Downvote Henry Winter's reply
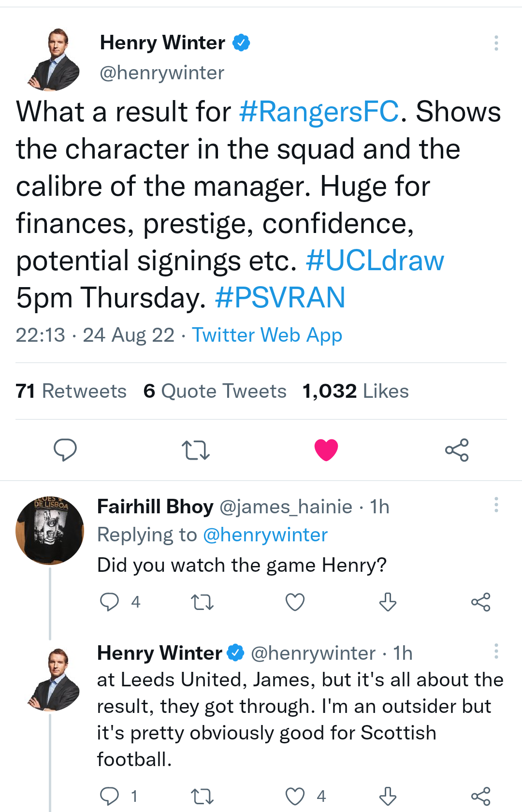This screenshot has height=812, width=522. coord(388,796)
